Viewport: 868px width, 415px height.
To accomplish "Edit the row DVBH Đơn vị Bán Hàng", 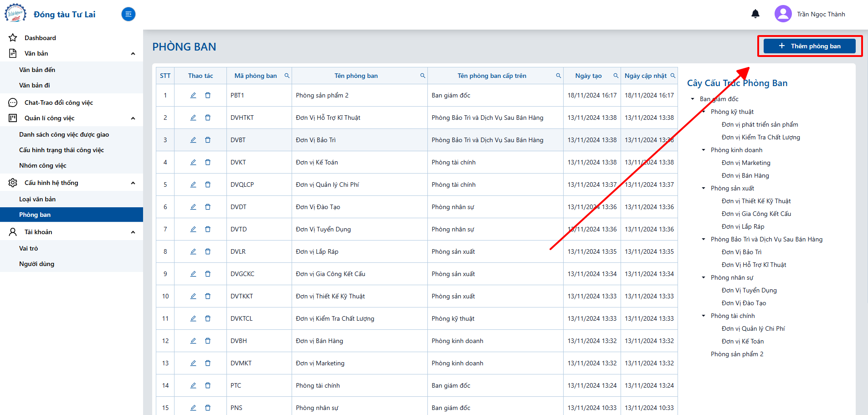I will (193, 341).
